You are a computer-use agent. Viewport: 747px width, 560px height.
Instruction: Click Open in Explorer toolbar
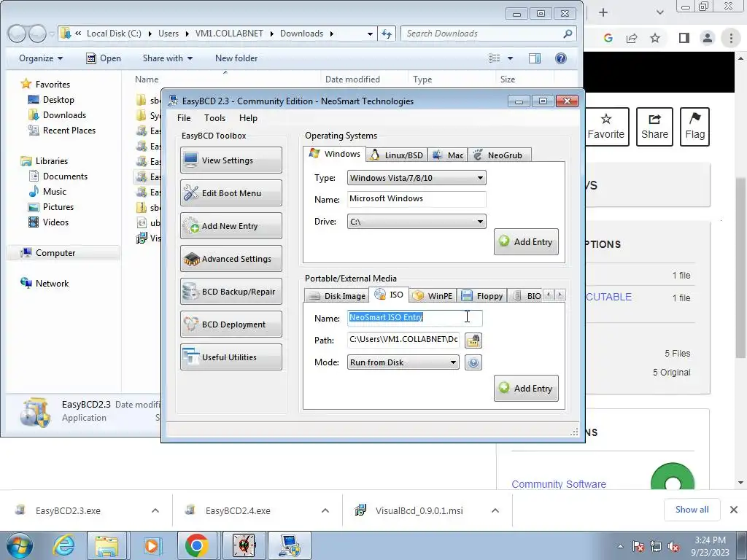104,58
